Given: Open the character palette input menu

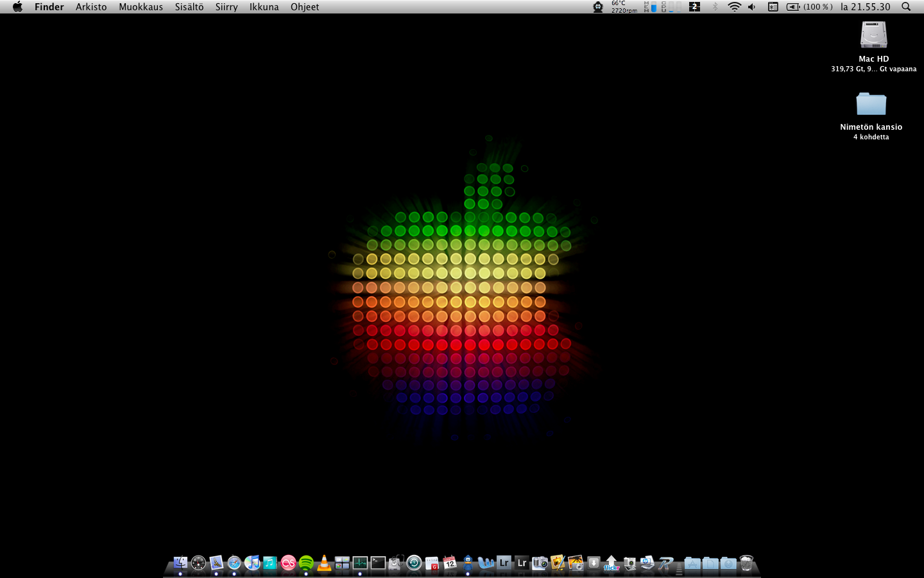Looking at the screenshot, I should [x=773, y=6].
